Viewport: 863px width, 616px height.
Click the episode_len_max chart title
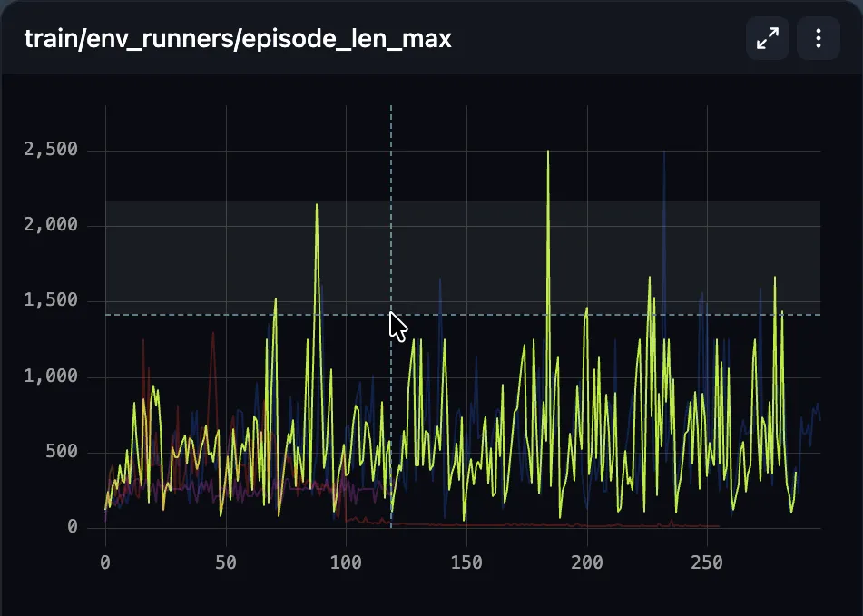point(238,39)
